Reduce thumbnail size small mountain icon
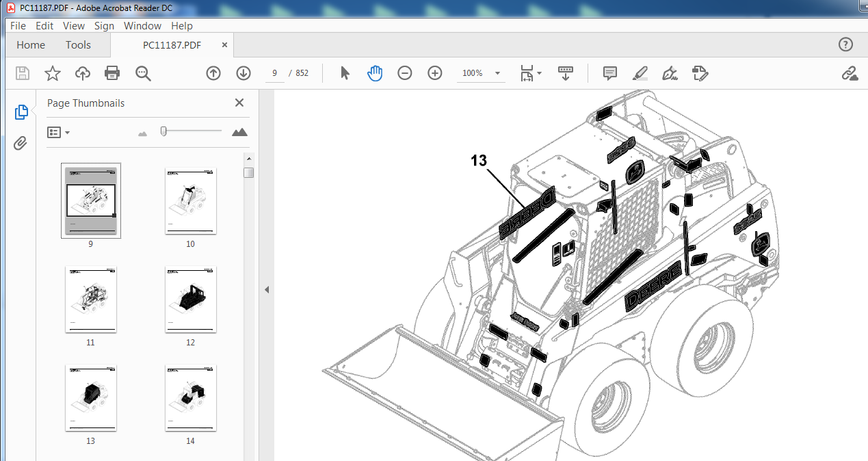The height and width of the screenshot is (461, 868). (x=142, y=133)
